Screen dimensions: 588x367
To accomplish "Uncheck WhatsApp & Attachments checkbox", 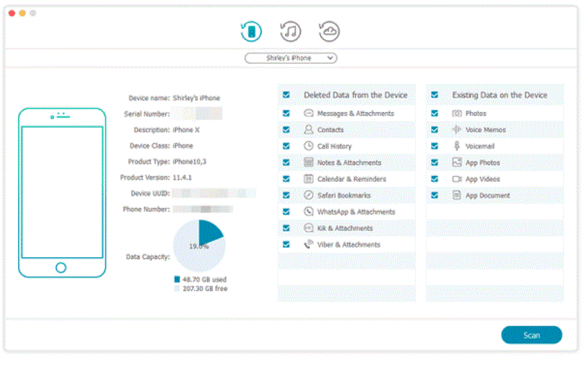I will pos(286,212).
